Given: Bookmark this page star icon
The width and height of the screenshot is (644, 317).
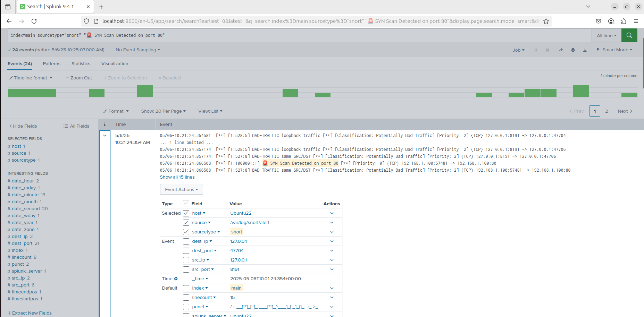Looking at the screenshot, I should (x=546, y=21).
